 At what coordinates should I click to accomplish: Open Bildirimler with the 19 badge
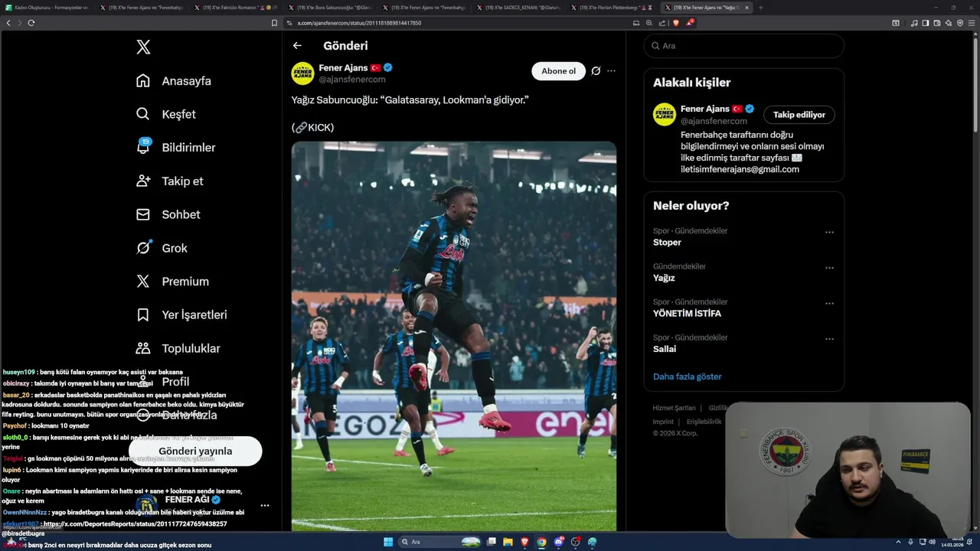(x=175, y=147)
